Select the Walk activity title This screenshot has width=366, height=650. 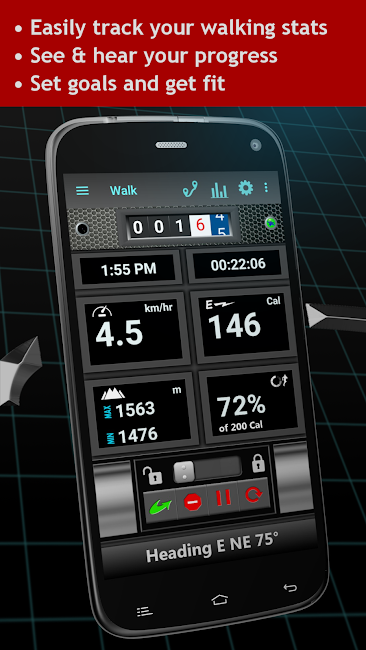[124, 191]
